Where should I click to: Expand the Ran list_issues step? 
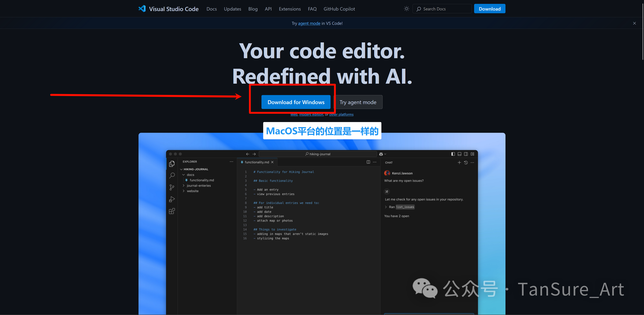386,207
